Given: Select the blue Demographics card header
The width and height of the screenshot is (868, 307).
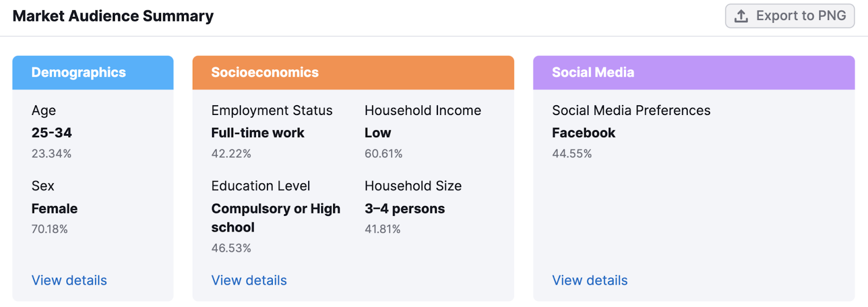Looking at the screenshot, I should (x=93, y=73).
